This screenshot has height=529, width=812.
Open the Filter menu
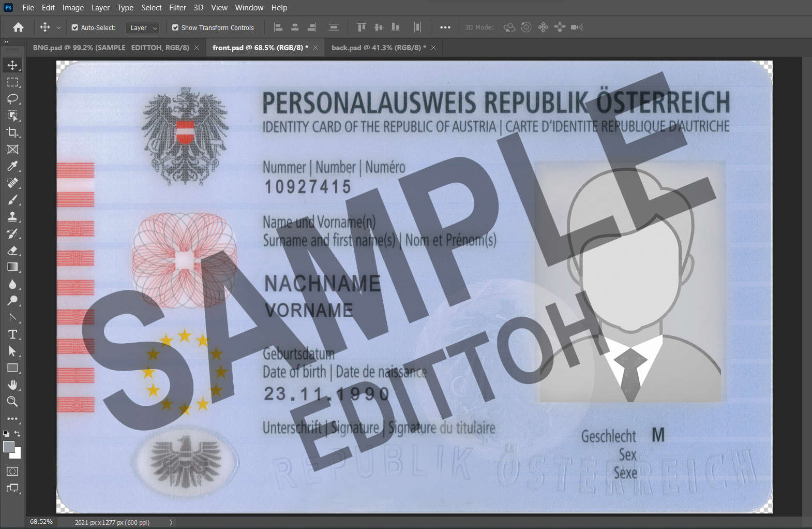point(177,8)
